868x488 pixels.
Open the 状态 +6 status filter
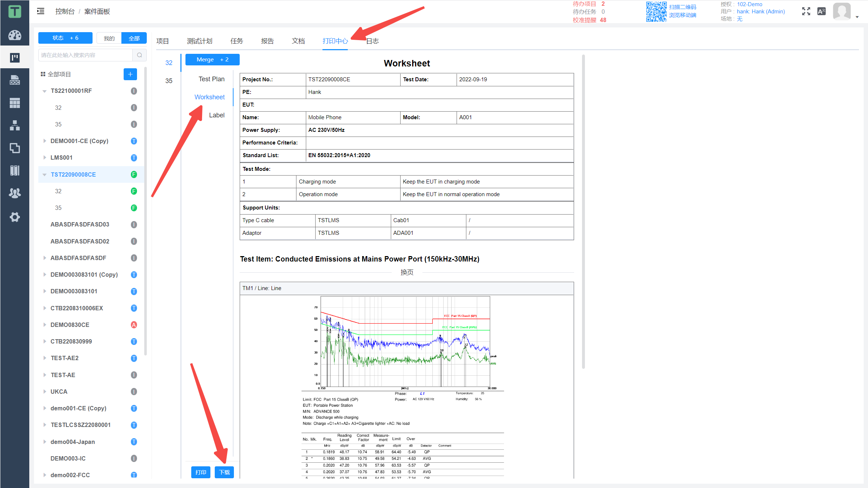point(65,38)
